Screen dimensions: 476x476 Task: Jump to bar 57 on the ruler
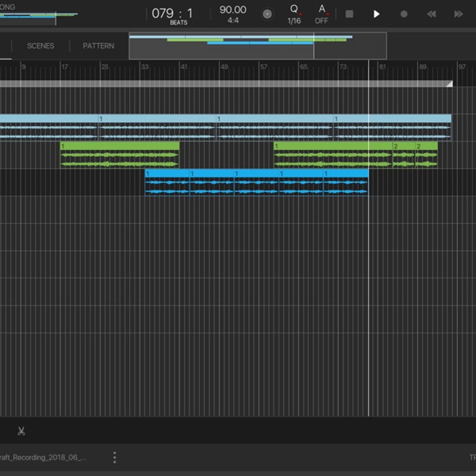pos(264,67)
